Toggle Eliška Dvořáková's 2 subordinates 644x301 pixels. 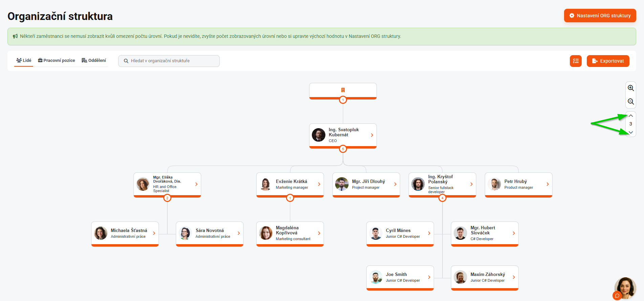click(x=167, y=198)
